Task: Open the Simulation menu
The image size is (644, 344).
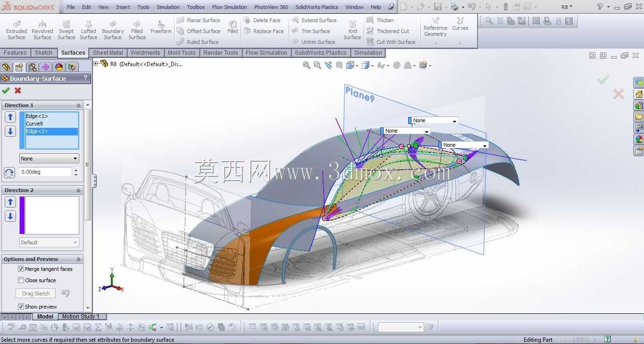Action: point(168,7)
